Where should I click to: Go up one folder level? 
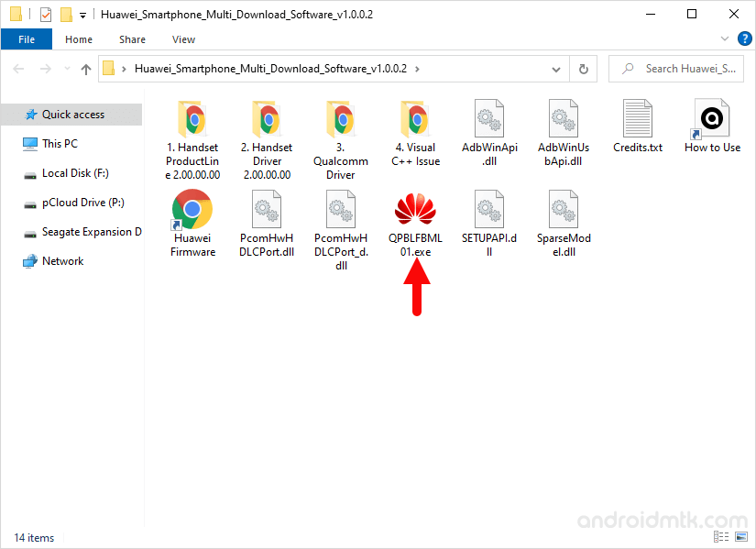tap(86, 69)
